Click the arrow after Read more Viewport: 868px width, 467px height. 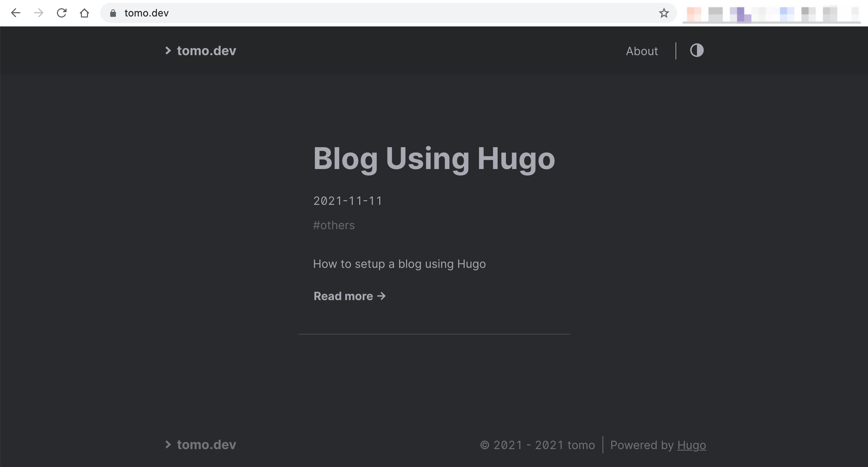click(382, 296)
